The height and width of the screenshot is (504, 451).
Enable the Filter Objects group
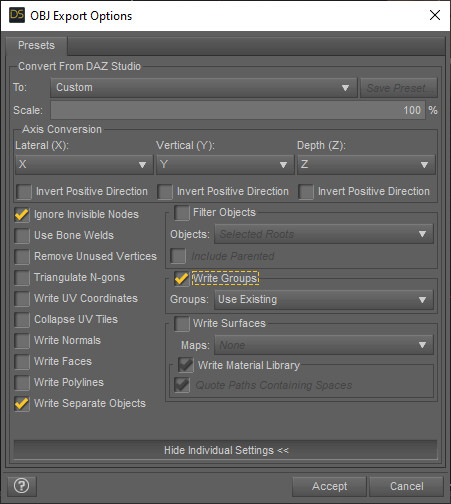[x=182, y=212]
